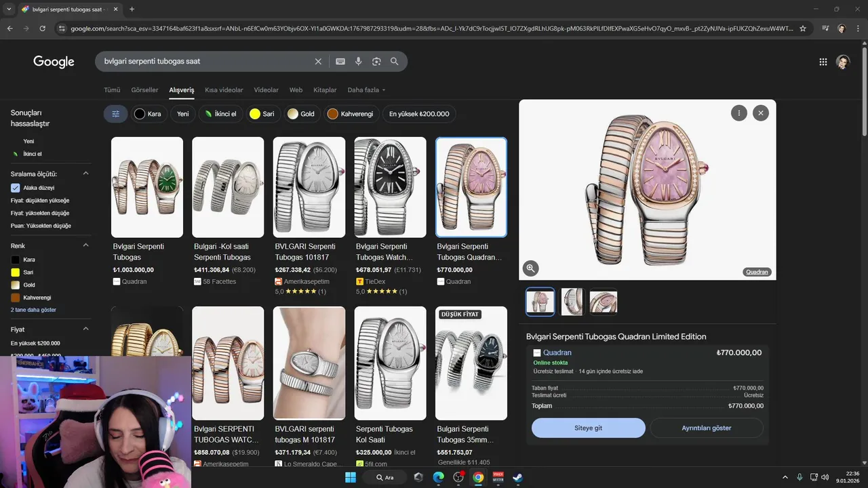Viewport: 868px width, 488px height.
Task: Open tab search dropdown in Chrome
Action: pyautogui.click(x=9, y=9)
